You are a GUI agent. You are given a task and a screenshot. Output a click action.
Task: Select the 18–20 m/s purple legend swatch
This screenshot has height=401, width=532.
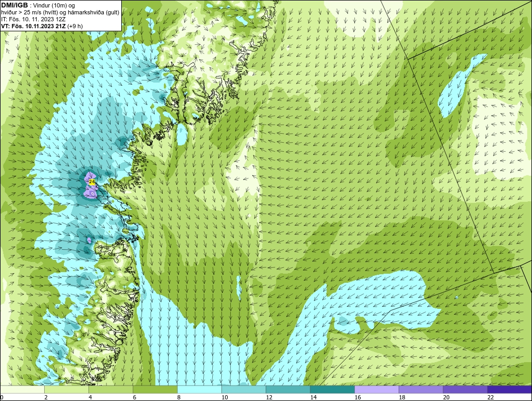421,389
